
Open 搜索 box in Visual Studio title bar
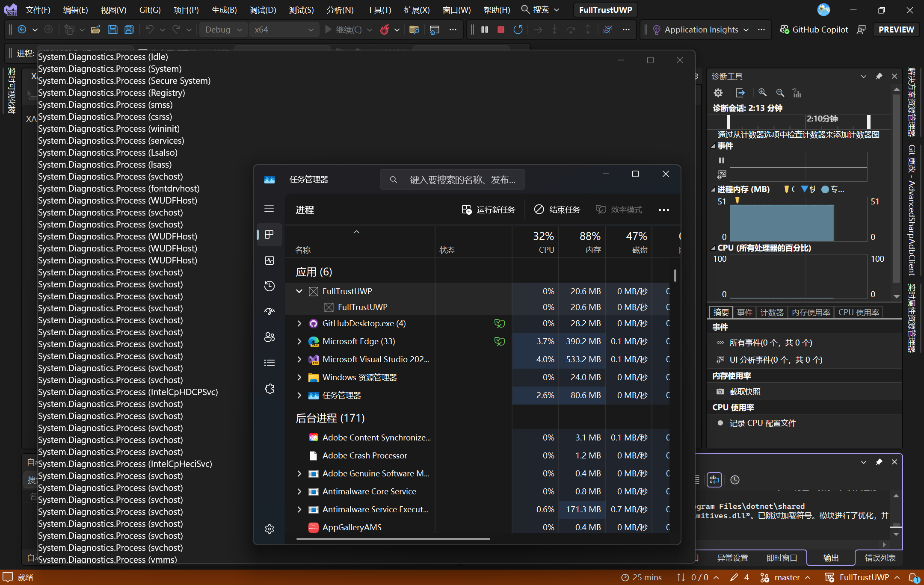540,9
